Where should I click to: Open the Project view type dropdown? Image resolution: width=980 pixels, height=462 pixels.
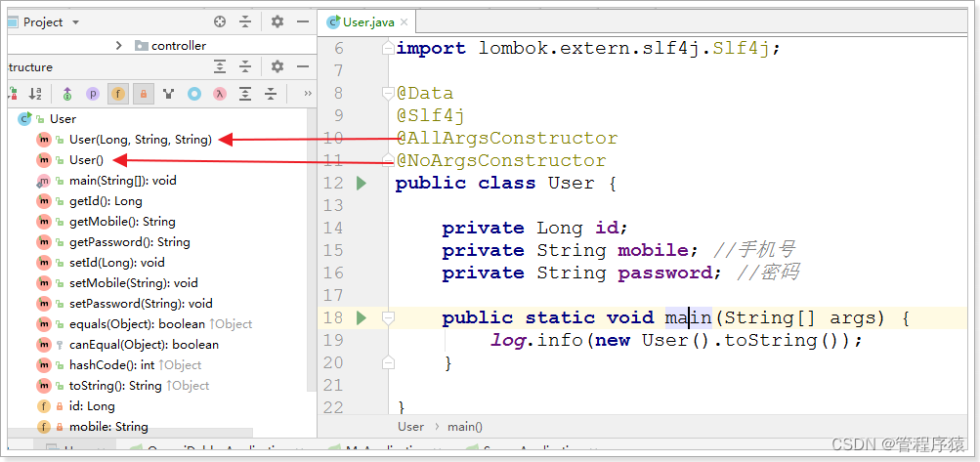point(75,22)
